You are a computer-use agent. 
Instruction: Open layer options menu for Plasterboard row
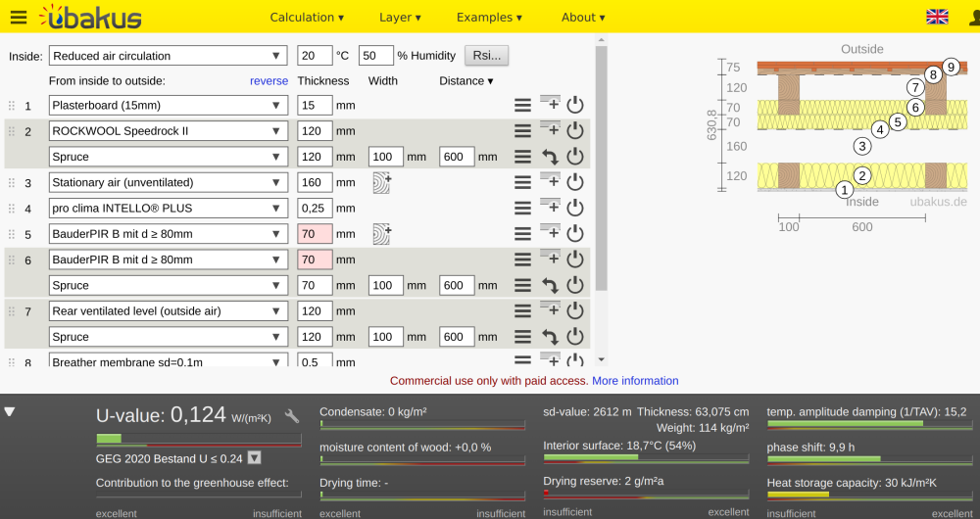[523, 105]
